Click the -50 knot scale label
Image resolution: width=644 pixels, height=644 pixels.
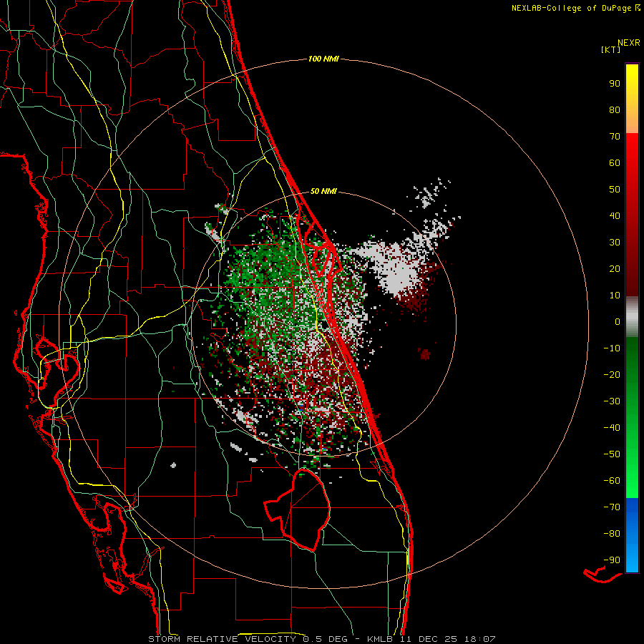click(x=612, y=454)
